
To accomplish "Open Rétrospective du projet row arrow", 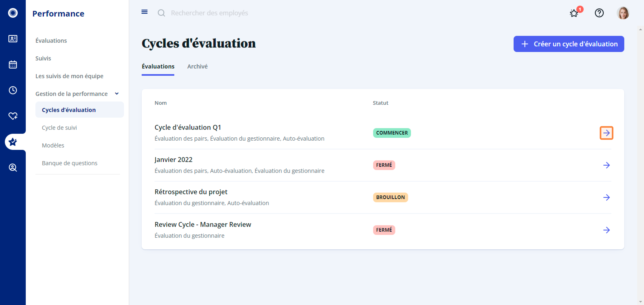I will [606, 197].
